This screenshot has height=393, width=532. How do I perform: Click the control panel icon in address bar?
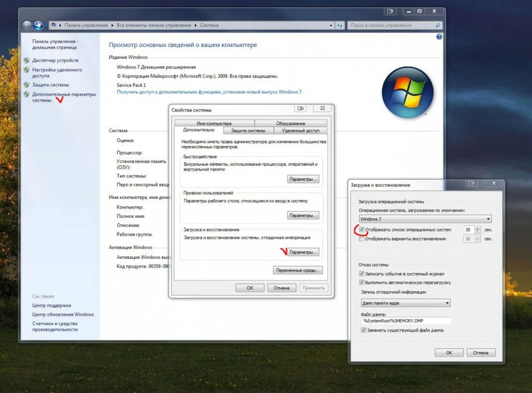point(53,25)
